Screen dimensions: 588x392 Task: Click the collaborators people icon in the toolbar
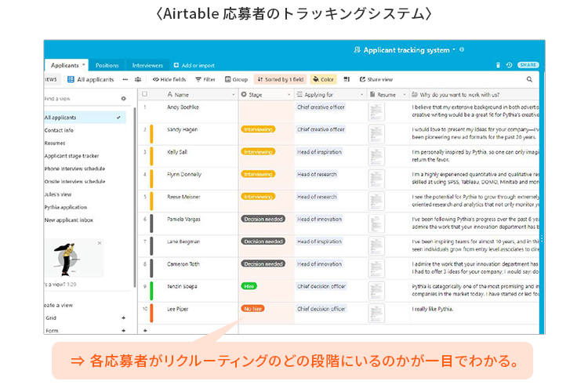(x=138, y=79)
